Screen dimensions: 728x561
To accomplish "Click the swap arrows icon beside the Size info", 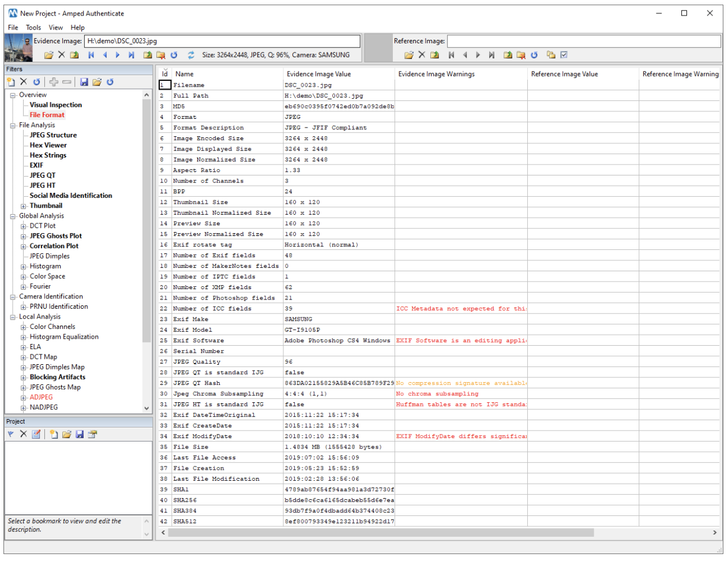I will [191, 55].
